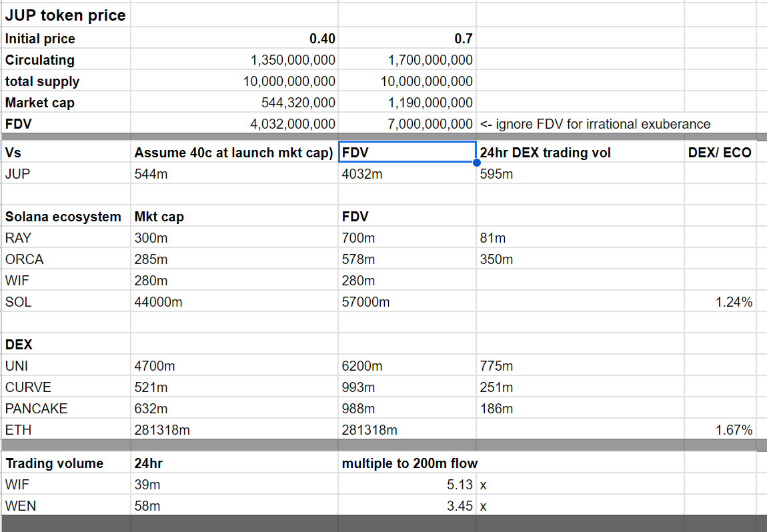Select CURVE's 521m market cap cell
The image size is (767, 532).
tap(234, 387)
